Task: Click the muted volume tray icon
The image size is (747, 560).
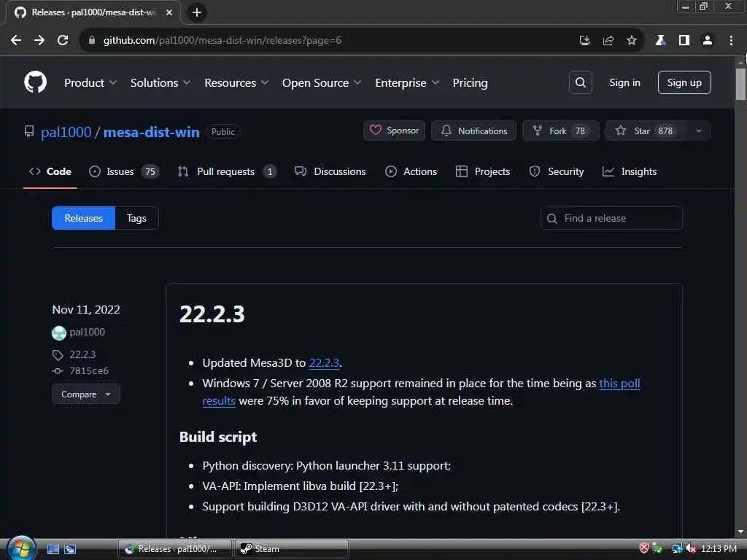Action: (691, 548)
